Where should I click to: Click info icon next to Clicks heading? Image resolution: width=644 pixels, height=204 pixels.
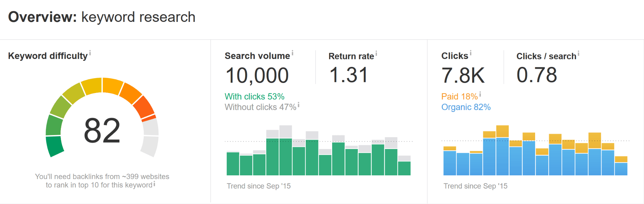471,53
